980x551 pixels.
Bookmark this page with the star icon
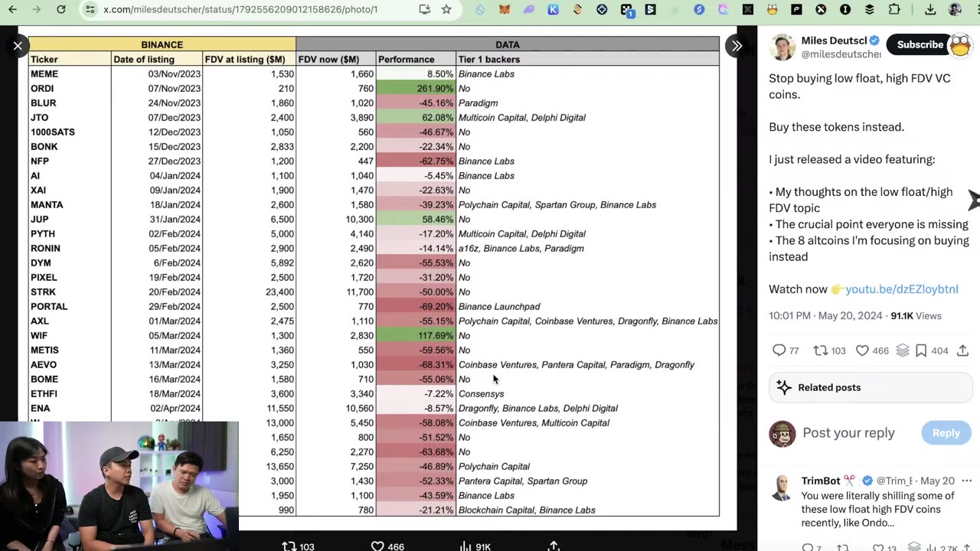[x=446, y=10]
